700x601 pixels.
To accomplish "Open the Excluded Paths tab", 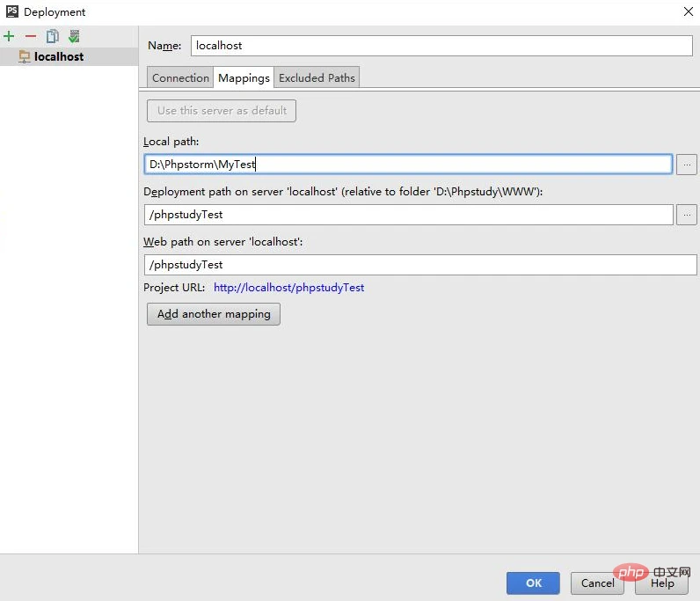I will pyautogui.click(x=317, y=77).
